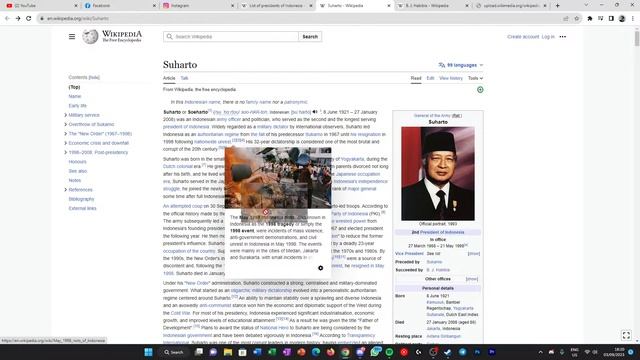This screenshot has width=640, height=360.
Task: Show Vice President list in infobox
Action: [x=473, y=253]
